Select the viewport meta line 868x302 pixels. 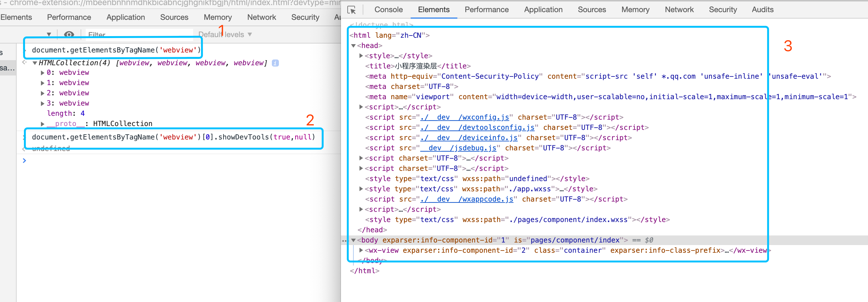click(x=611, y=97)
